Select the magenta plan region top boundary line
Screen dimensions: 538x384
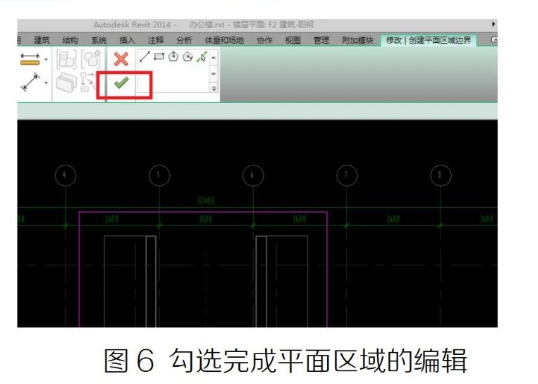[x=203, y=212]
